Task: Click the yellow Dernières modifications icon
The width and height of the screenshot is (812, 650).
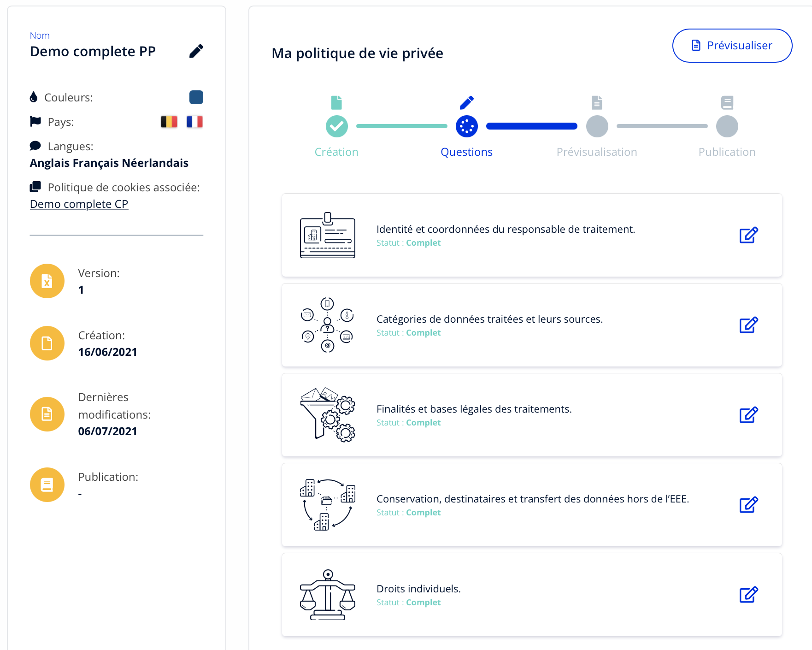Action: tap(47, 414)
